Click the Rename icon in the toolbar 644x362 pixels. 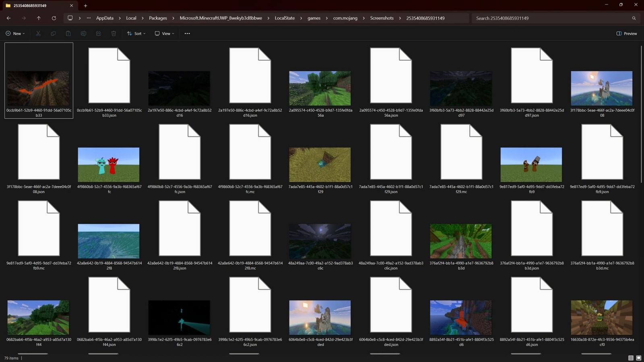tap(83, 33)
